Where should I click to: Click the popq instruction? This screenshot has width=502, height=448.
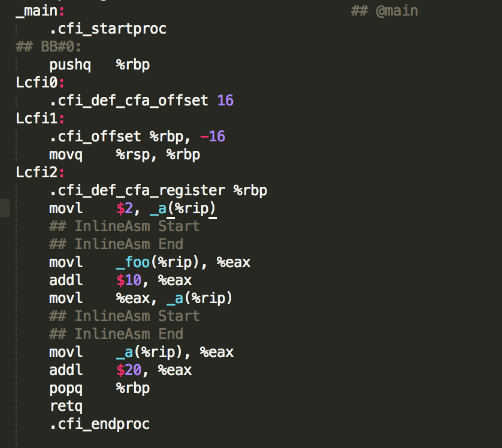[x=66, y=388]
